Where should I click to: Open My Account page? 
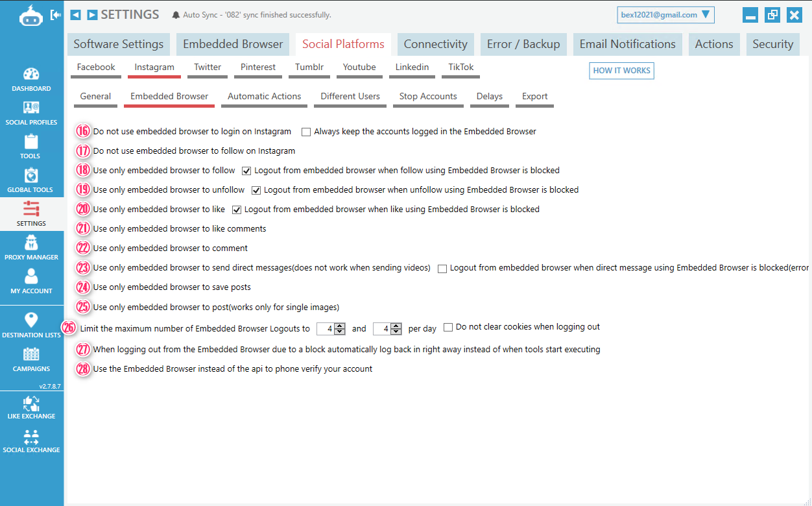(x=31, y=282)
